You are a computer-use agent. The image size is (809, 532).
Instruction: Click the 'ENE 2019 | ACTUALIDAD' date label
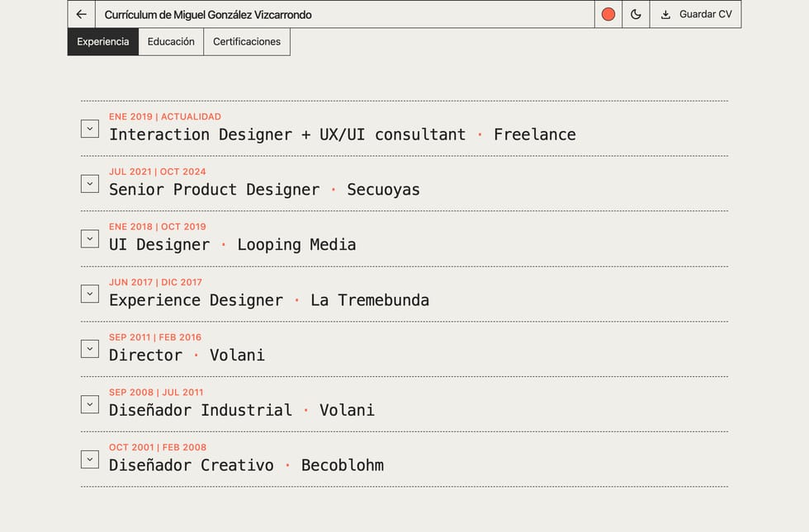coord(165,116)
